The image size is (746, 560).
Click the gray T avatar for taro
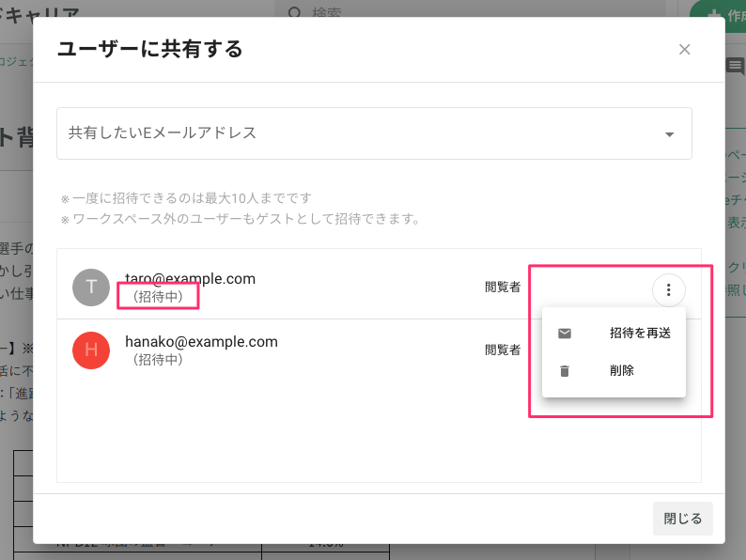(x=91, y=288)
